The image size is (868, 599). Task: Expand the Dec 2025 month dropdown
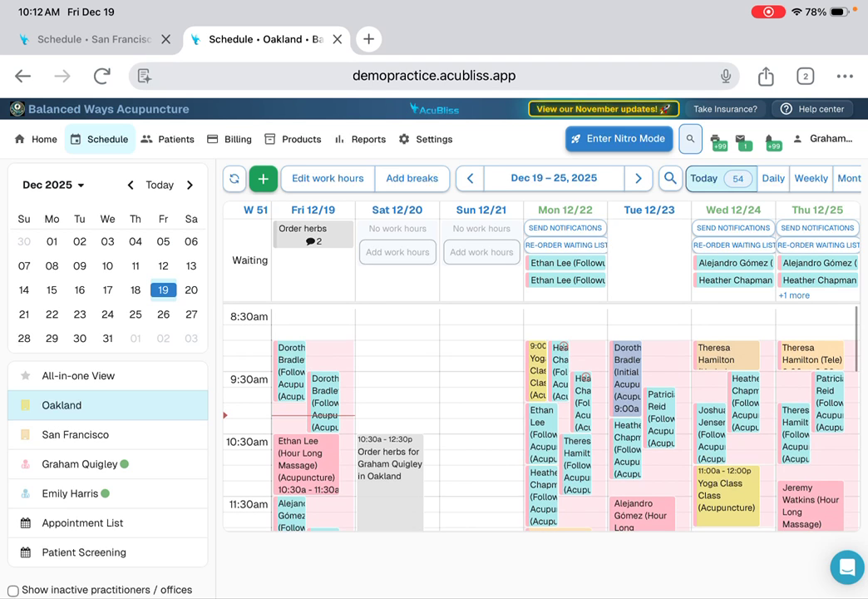[53, 186]
